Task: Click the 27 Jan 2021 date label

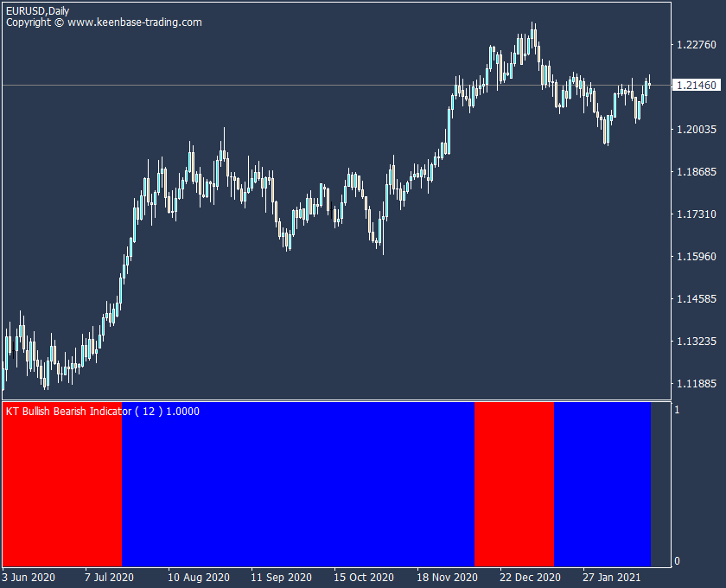Action: 611,578
